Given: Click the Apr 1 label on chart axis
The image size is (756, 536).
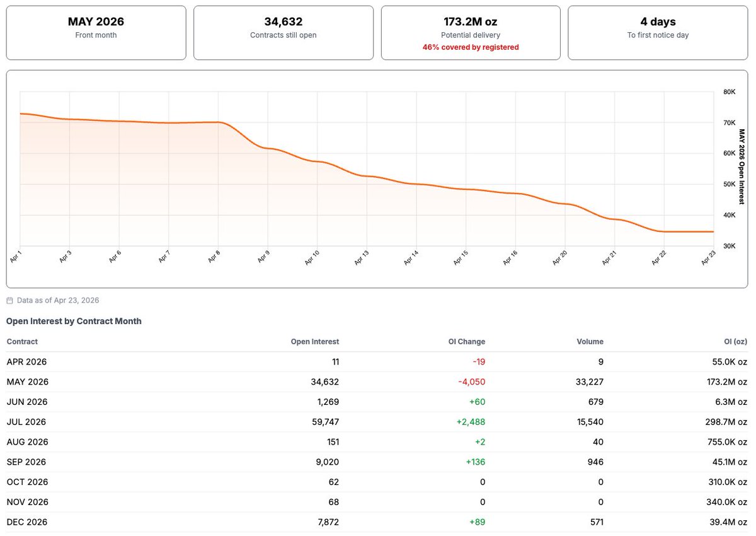Looking at the screenshot, I should (x=15, y=257).
